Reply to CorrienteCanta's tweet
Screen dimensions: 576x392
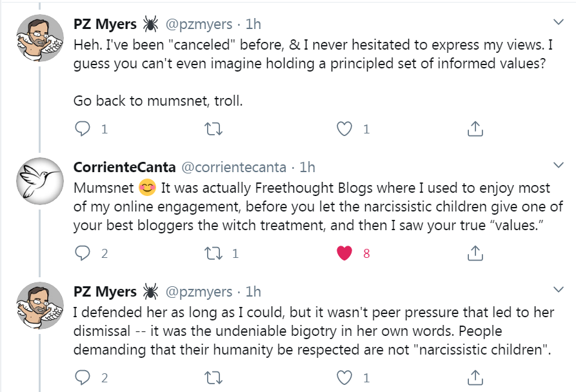83,253
